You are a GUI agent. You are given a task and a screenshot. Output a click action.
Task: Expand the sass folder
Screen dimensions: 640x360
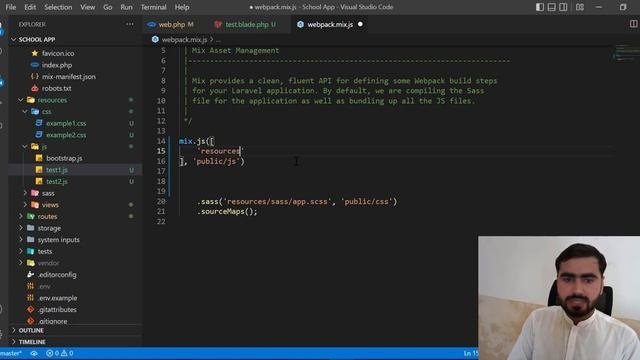pos(48,193)
